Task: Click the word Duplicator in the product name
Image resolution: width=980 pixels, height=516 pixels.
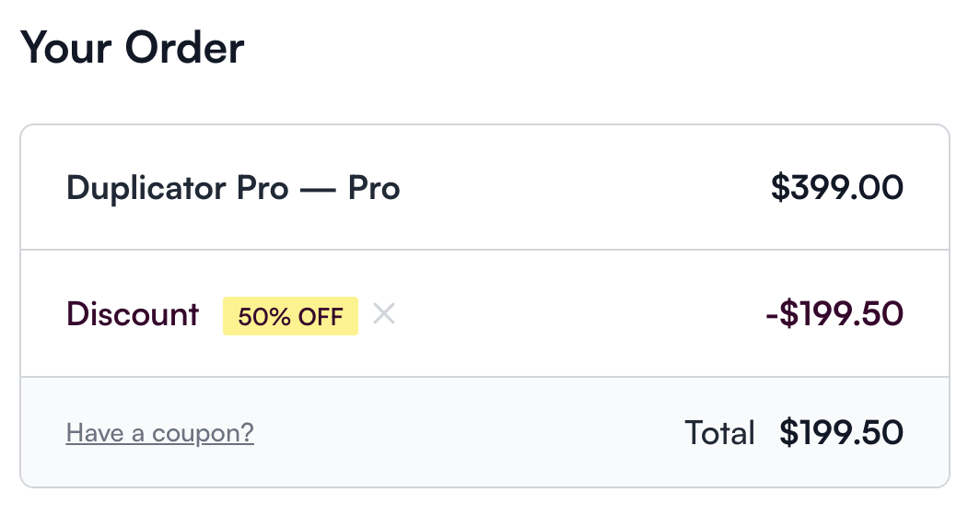Action: [146, 188]
